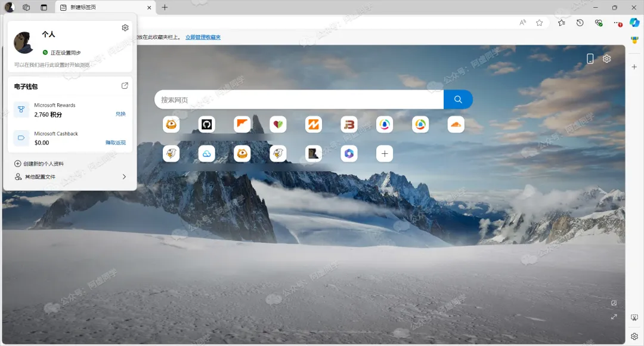Click the 立即管理收藏夹 link
This screenshot has width=644, height=346.
(203, 37)
